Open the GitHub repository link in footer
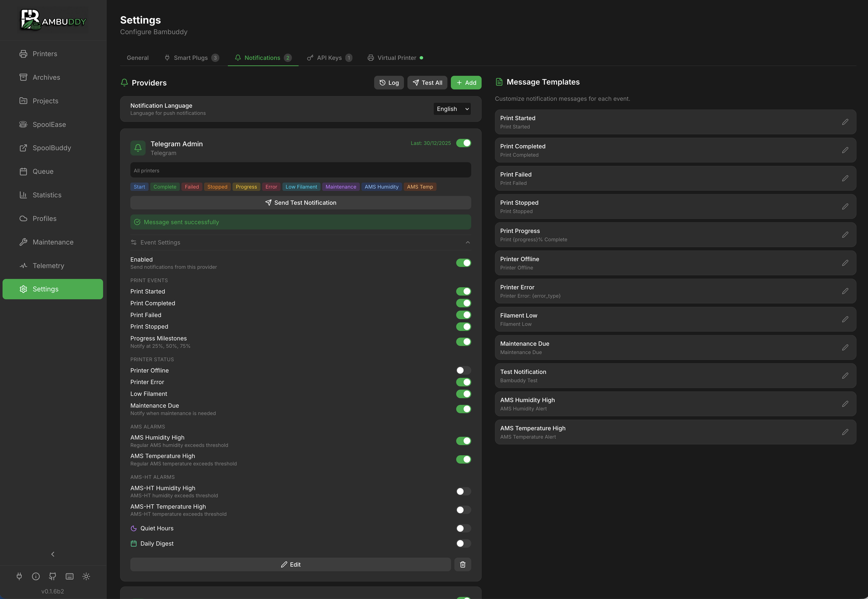The image size is (868, 599). [52, 576]
